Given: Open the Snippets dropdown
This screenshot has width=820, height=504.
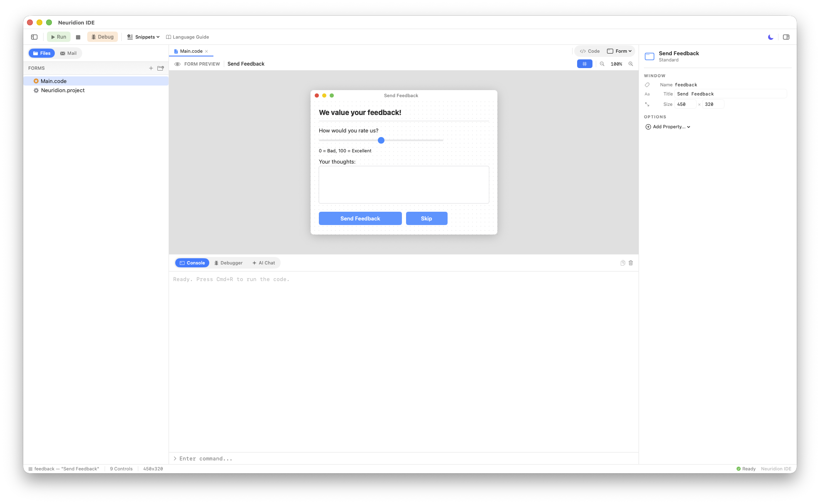Looking at the screenshot, I should coord(143,37).
